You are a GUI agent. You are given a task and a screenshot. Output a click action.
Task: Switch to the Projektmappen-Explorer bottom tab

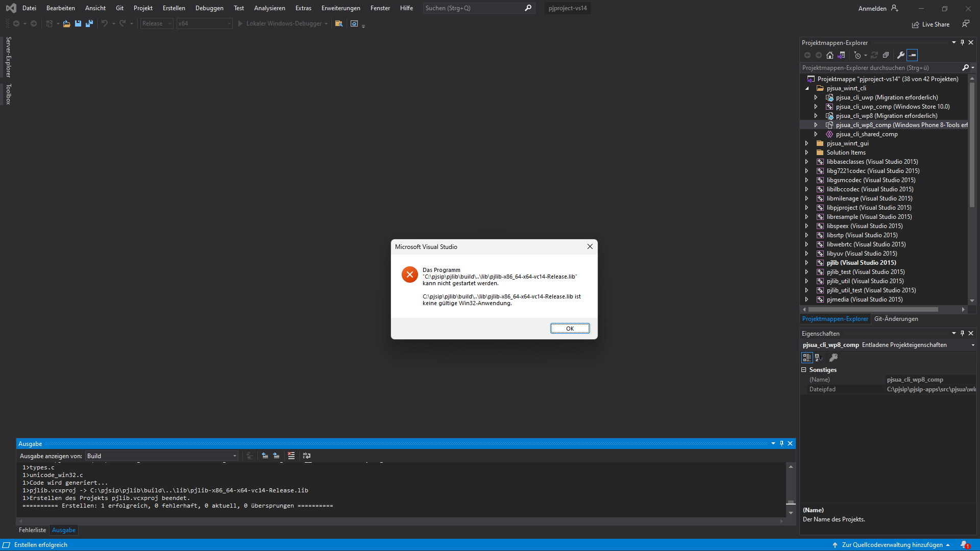coord(835,319)
